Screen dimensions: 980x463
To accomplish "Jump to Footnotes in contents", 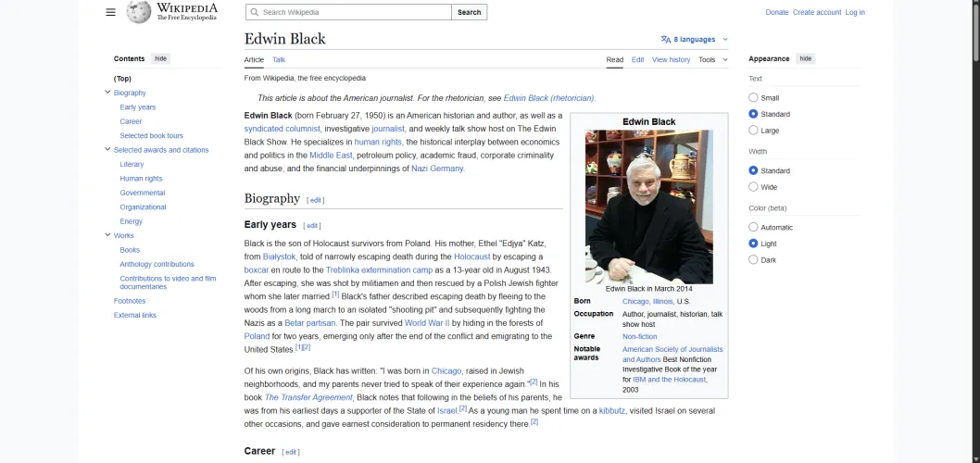I will tap(130, 301).
